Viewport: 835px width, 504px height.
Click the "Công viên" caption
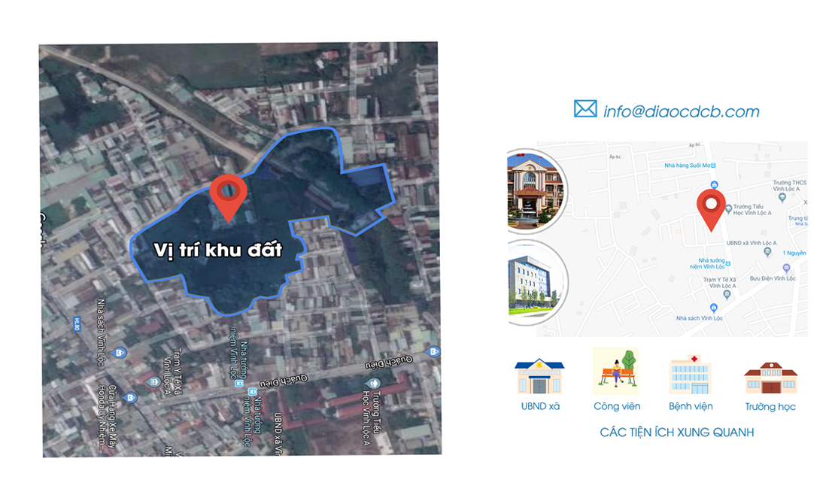[617, 406]
